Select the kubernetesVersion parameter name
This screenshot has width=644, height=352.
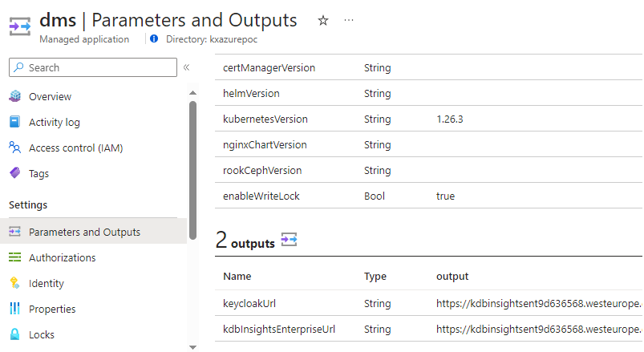[x=265, y=119]
